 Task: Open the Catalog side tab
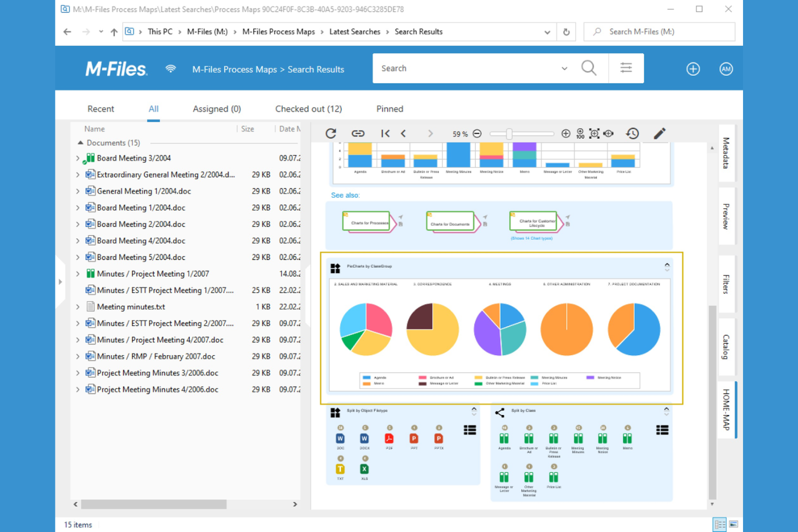[726, 347]
